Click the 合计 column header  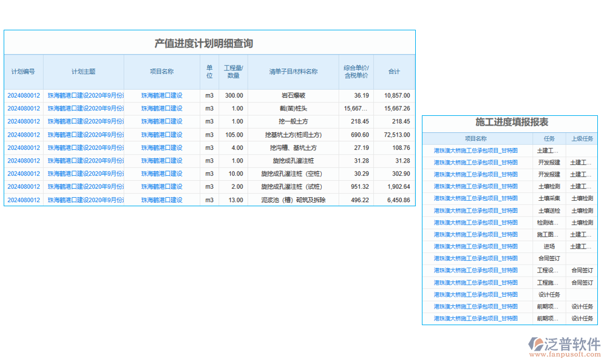click(395, 72)
